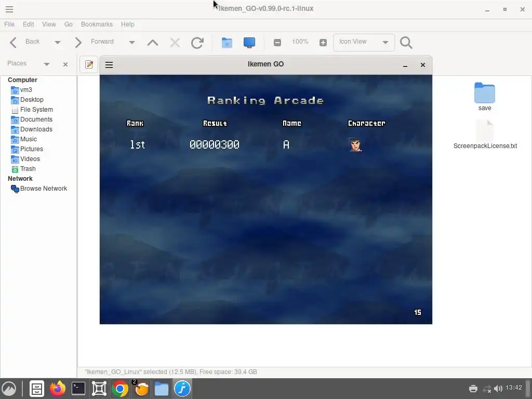Close the Ikemen GO game window
Image resolution: width=532 pixels, height=399 pixels.
pos(423,65)
